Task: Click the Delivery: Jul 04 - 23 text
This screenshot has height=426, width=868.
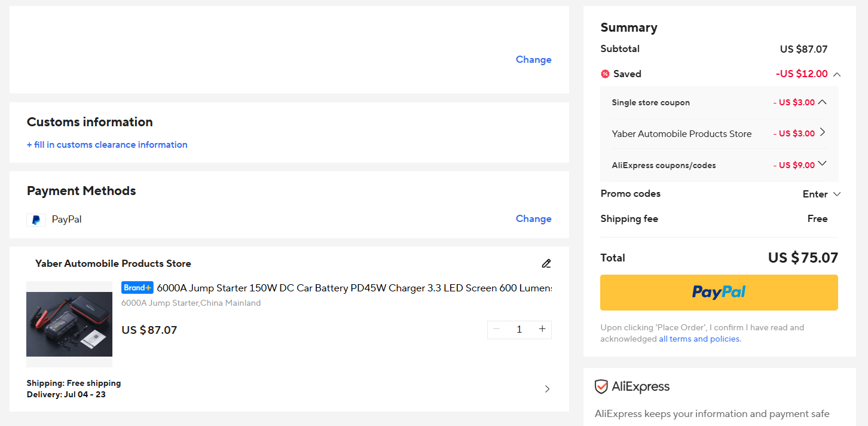Action: pyautogui.click(x=66, y=395)
